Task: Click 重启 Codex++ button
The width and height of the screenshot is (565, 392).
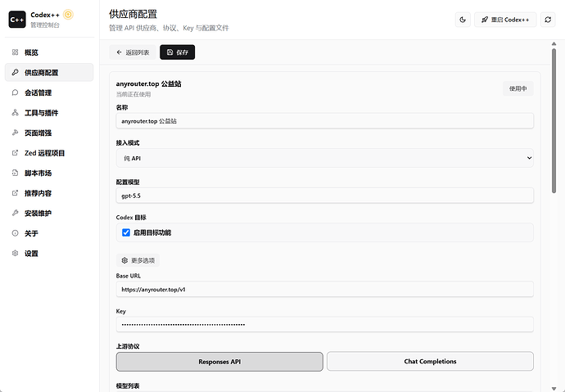Action: click(505, 20)
